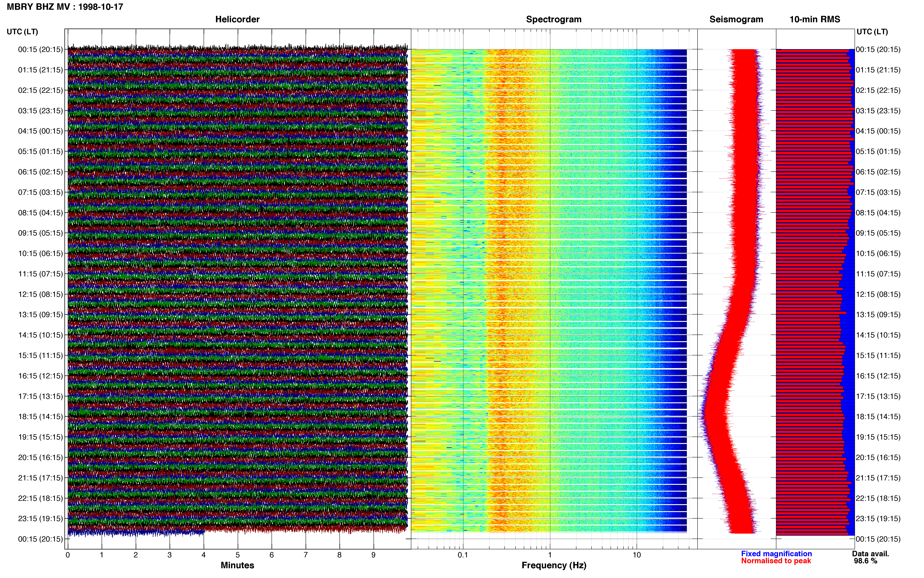Click the '0.1' tick on Frequency axis
Screen dimensions: 924x578
pyautogui.click(x=463, y=555)
